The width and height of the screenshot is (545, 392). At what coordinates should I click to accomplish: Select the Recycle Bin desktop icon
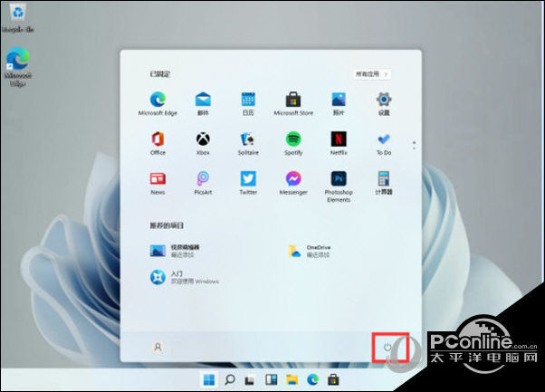(x=18, y=19)
